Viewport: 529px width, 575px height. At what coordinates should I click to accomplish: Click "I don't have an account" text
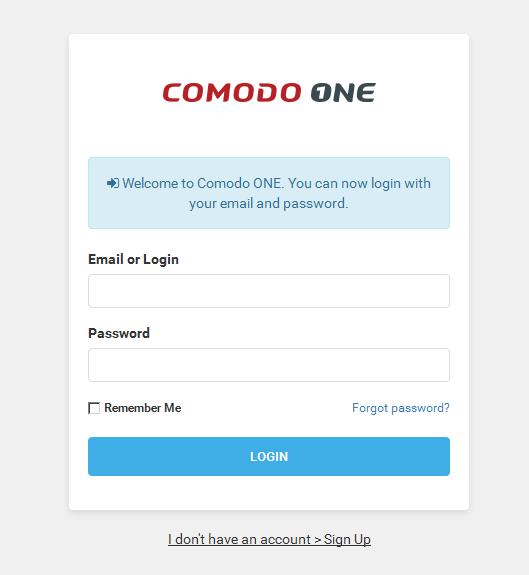coord(239,539)
